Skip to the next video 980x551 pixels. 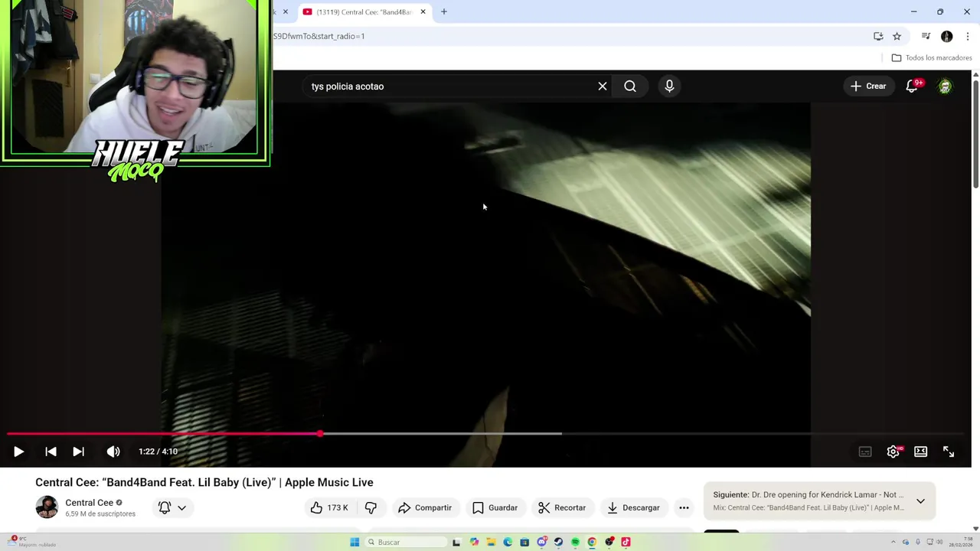pos(78,452)
